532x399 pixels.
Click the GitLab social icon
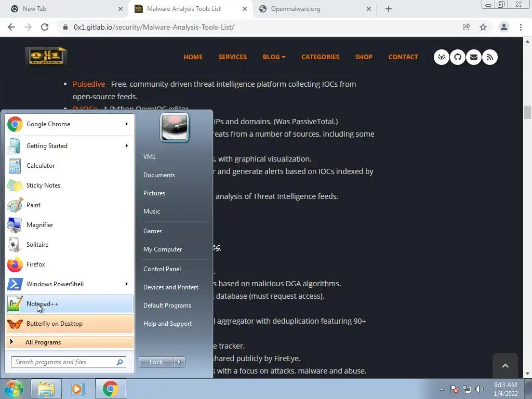point(442,57)
